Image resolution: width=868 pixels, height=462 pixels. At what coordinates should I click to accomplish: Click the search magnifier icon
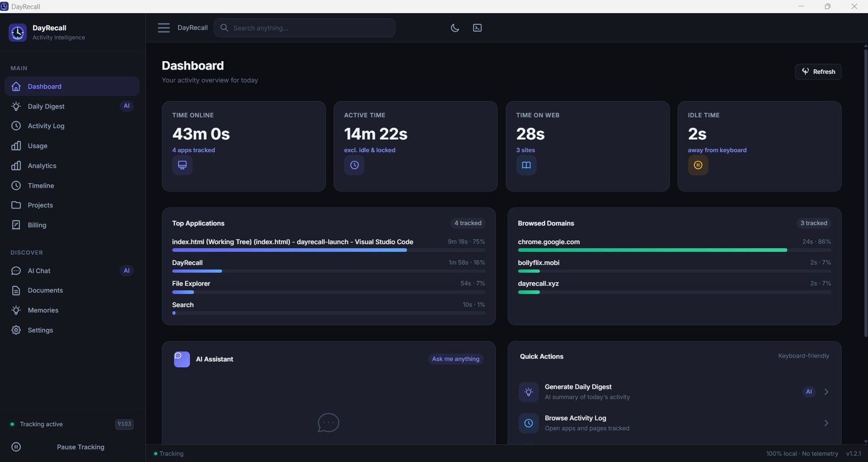pos(224,28)
